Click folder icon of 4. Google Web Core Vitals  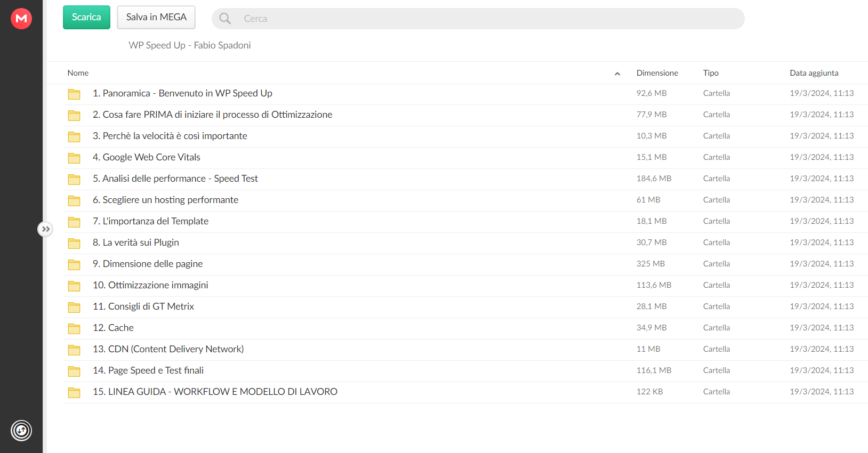[74, 158]
